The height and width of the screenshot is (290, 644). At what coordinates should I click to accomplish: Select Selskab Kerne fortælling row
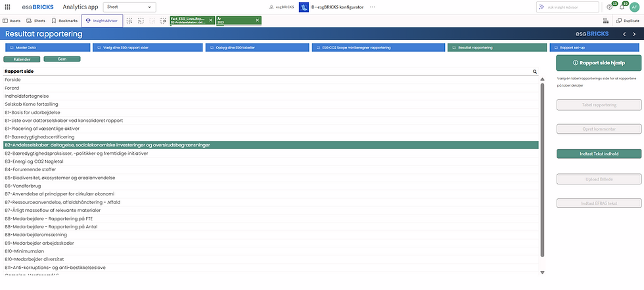[x=271, y=104]
